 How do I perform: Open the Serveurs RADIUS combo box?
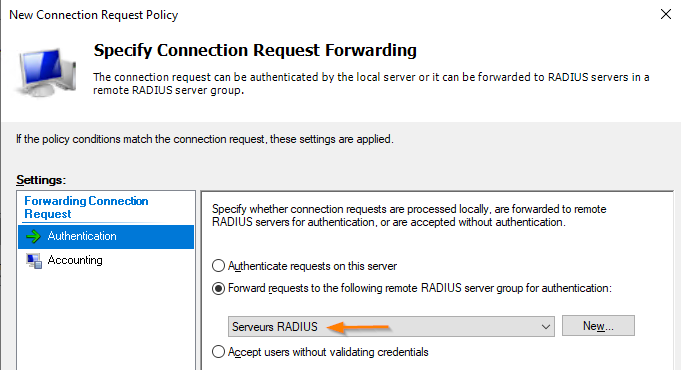pos(391,327)
